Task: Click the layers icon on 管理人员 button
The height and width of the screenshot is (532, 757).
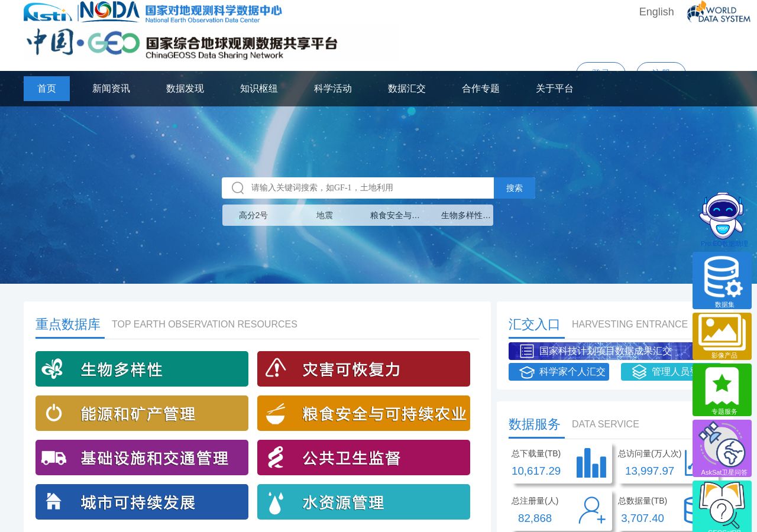Action: (639, 372)
